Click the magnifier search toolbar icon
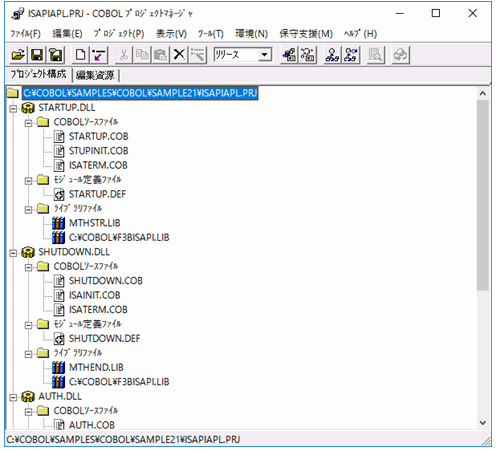The height and width of the screenshot is (451, 496). [x=376, y=55]
